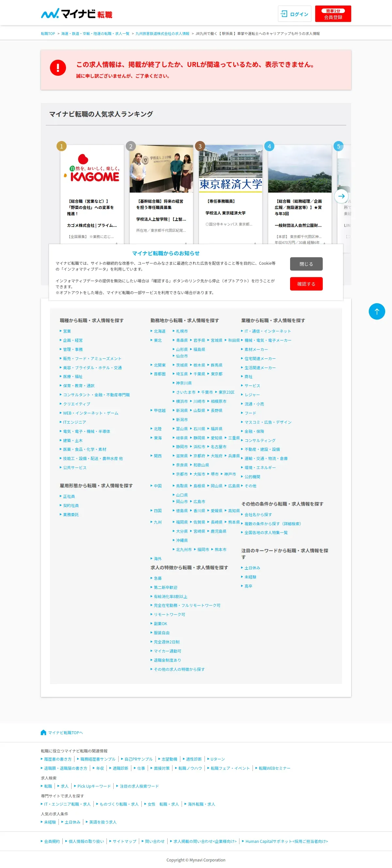Advance ranking carousel with right arrow
Screen dimensions: 392x868
click(341, 196)
